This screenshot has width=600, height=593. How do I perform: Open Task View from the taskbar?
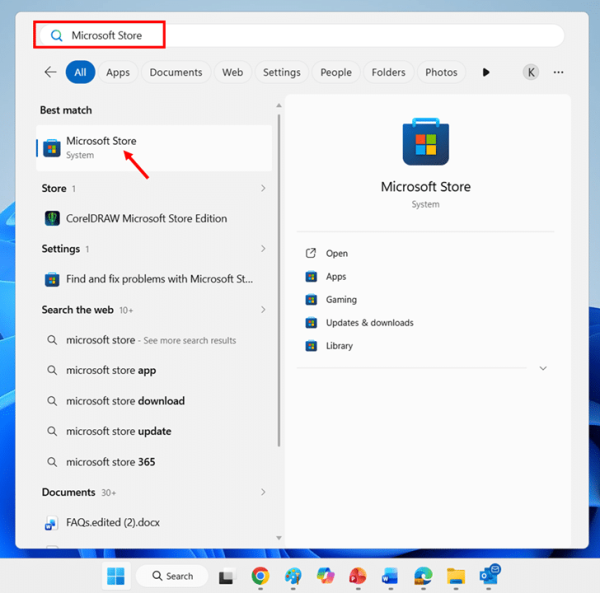(226, 576)
